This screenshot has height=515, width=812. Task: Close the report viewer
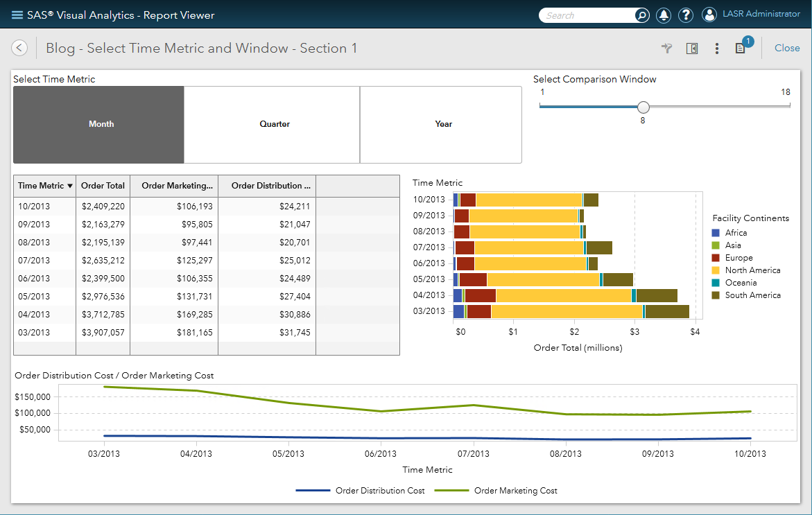787,48
